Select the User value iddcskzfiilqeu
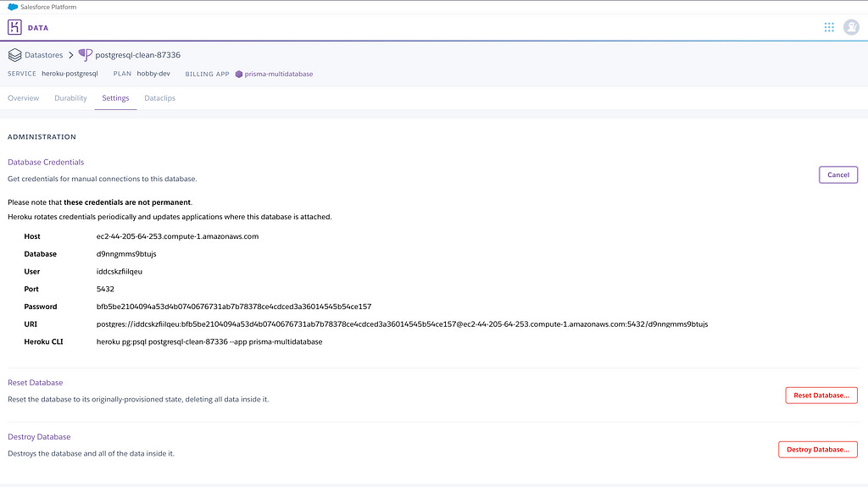Screen dimensions: 868x487 coord(119,272)
